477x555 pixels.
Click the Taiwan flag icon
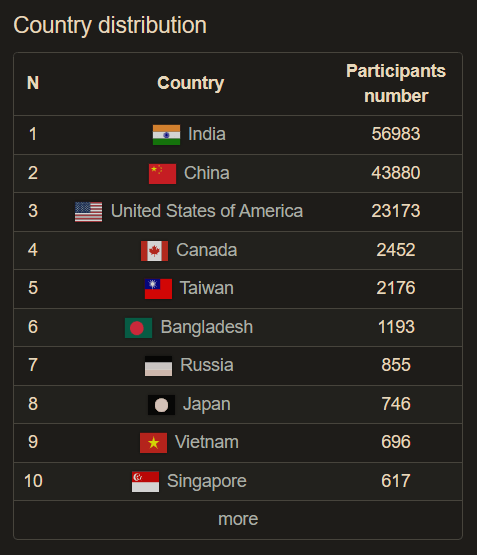click(x=159, y=289)
